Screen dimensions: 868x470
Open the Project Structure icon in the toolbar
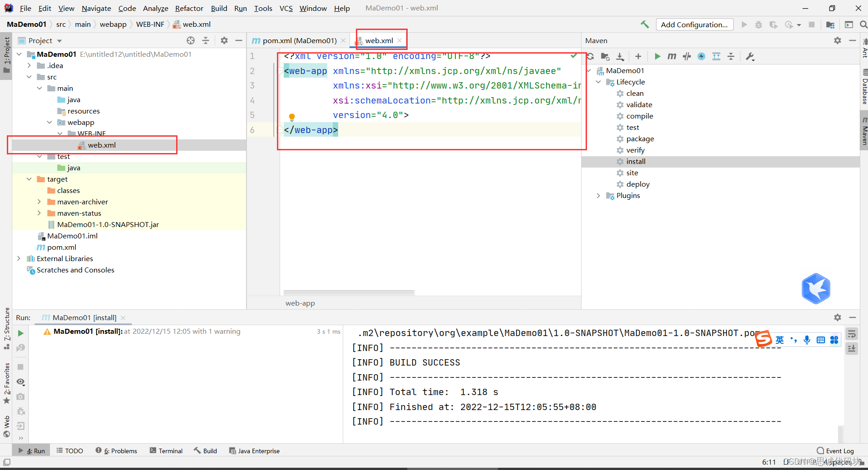[x=830, y=25]
